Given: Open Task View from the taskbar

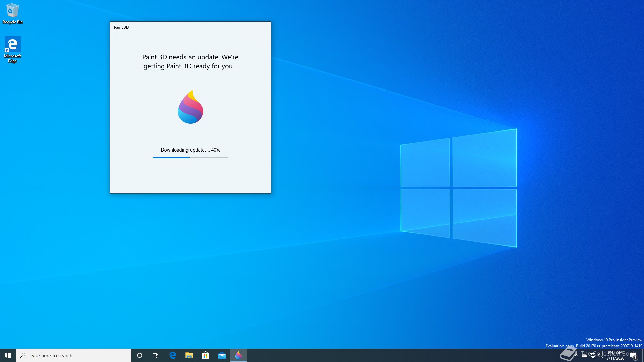Looking at the screenshot, I should (x=156, y=355).
